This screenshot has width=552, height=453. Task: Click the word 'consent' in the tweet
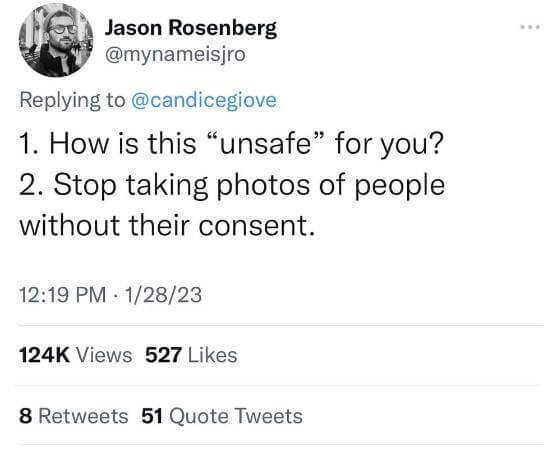[253, 226]
